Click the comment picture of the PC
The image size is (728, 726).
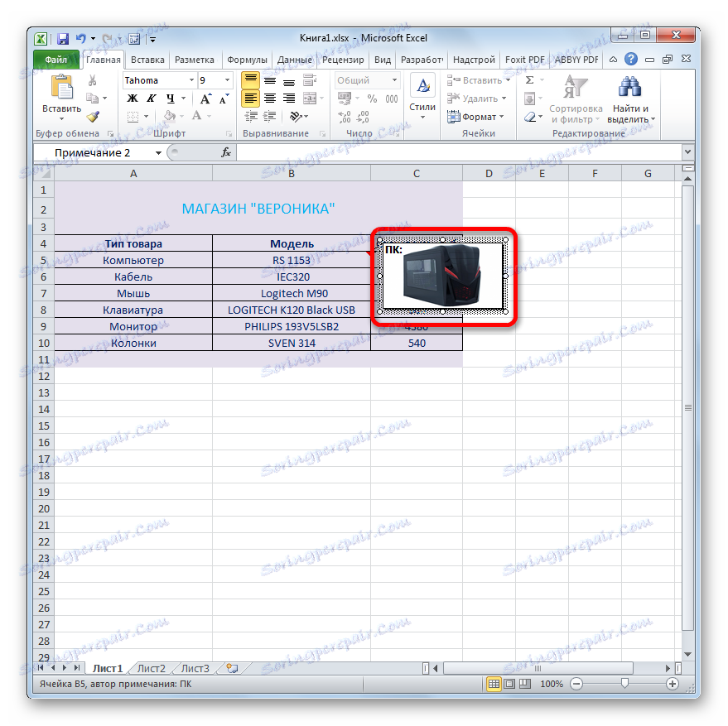(442, 276)
